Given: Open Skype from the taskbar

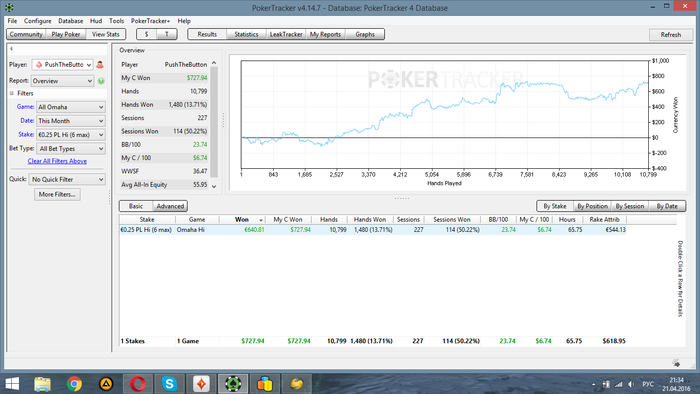Looking at the screenshot, I should (169, 384).
